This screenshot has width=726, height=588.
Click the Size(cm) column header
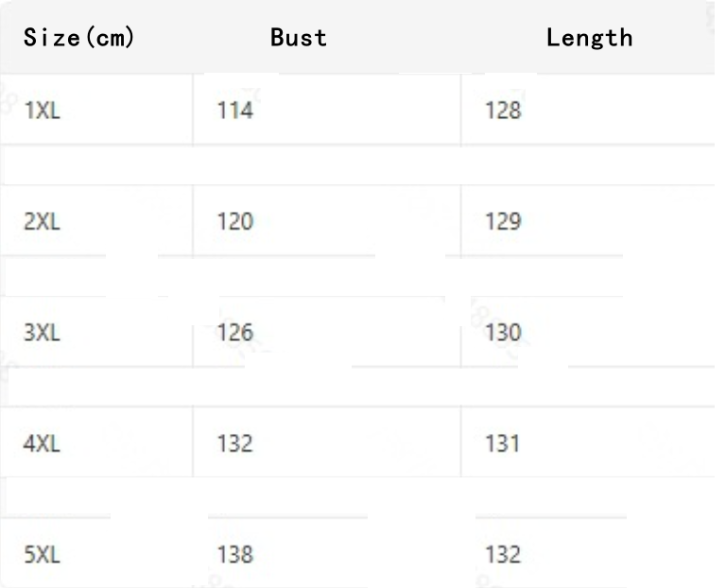tap(79, 38)
